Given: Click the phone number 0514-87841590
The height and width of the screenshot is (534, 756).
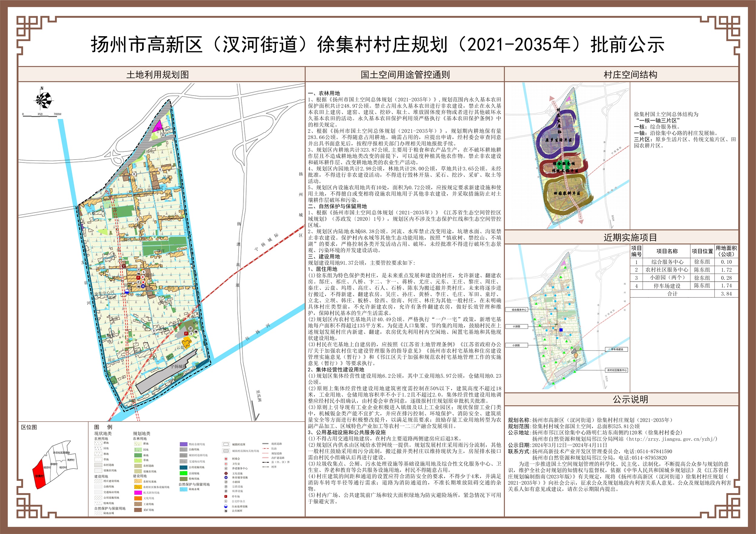Looking at the screenshot, I should 651,451.
